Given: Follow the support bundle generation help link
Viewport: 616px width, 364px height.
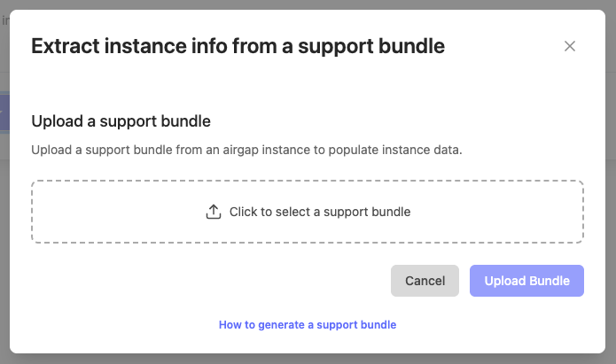Looking at the screenshot, I should pos(308,325).
